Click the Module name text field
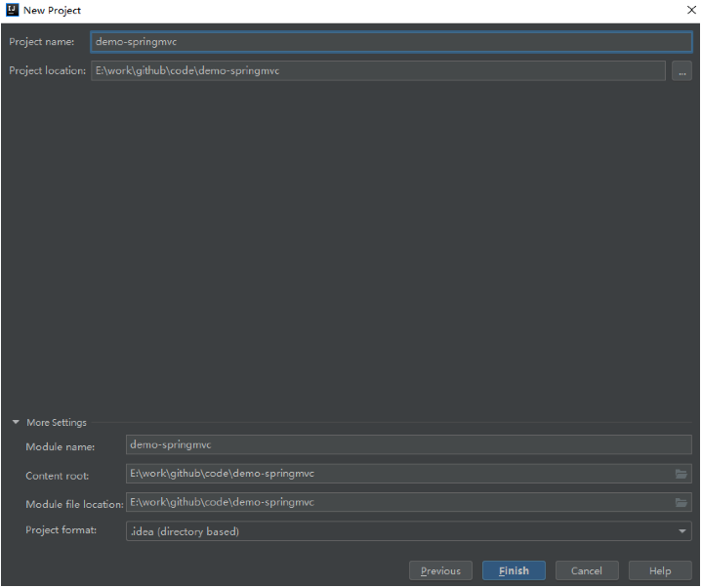 (408, 444)
